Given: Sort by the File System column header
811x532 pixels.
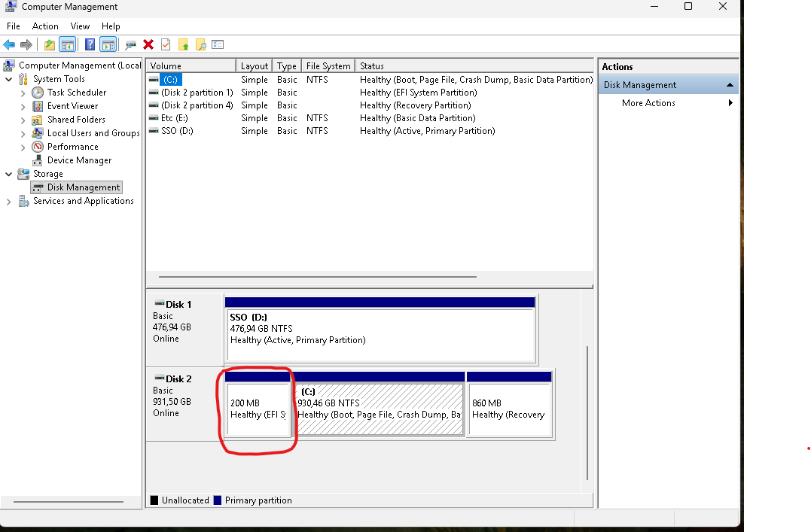Looking at the screenshot, I should [328, 65].
